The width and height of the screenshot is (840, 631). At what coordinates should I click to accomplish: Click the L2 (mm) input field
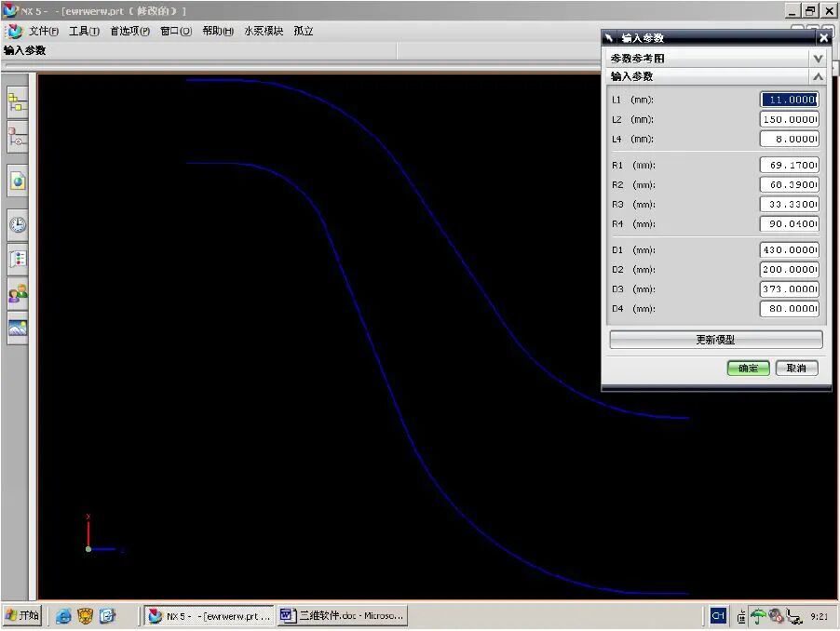pos(790,119)
